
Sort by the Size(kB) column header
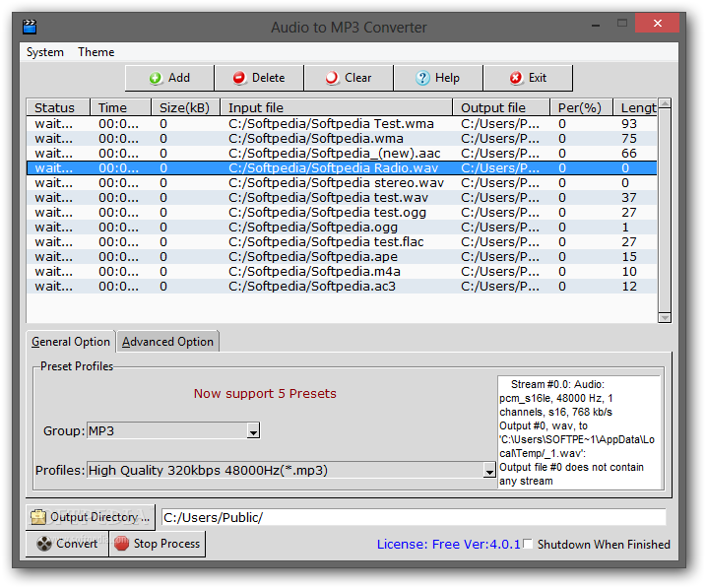(x=185, y=107)
